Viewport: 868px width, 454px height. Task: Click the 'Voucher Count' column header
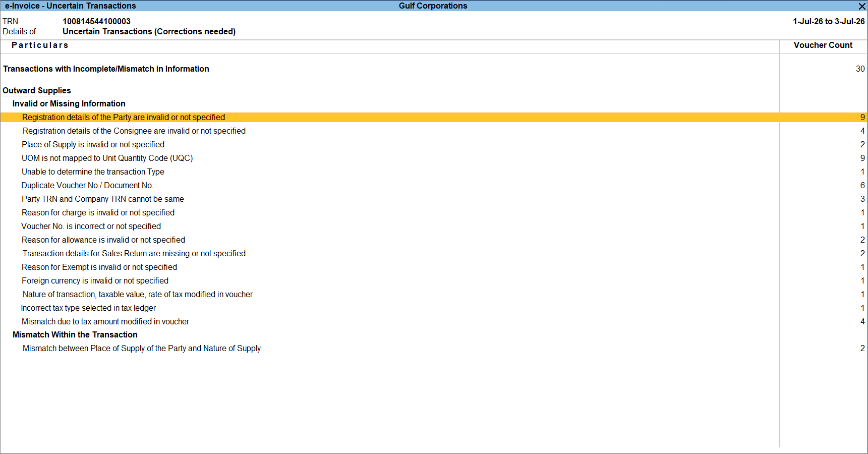(823, 45)
